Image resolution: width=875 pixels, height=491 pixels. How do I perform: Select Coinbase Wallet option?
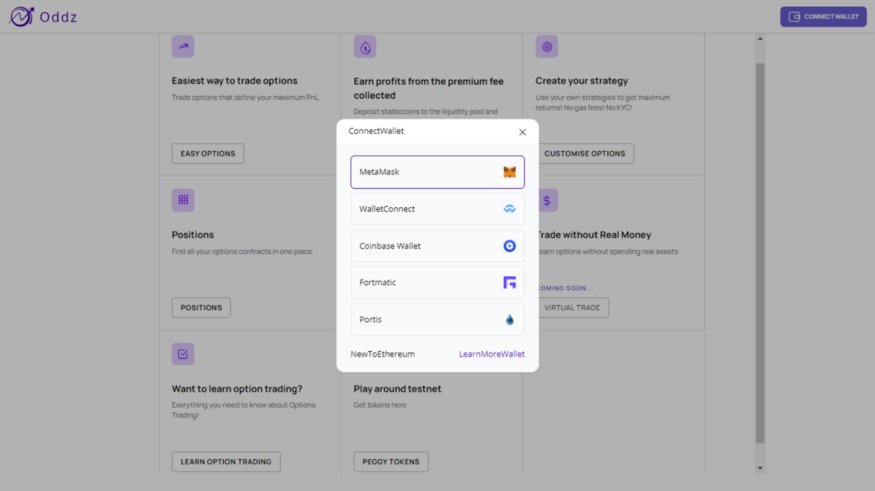click(x=438, y=246)
